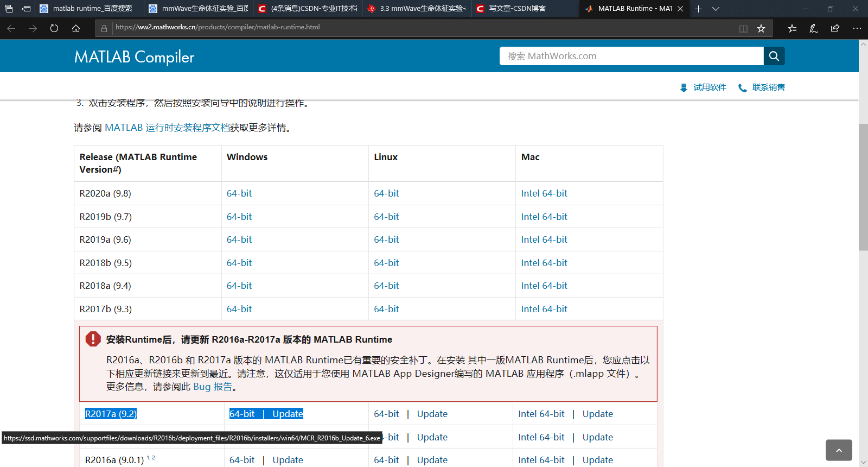This screenshot has height=467, width=868.
Task: Open a new tab with plus icon
Action: point(698,9)
